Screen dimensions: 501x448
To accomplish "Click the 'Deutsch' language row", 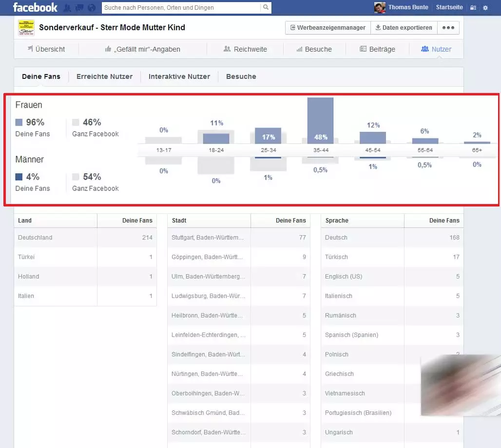I will pyautogui.click(x=392, y=238).
